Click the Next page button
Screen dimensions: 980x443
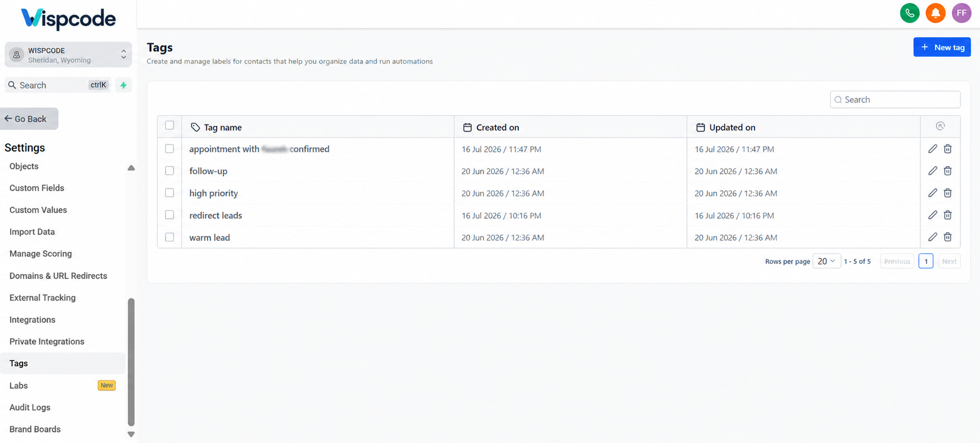950,261
